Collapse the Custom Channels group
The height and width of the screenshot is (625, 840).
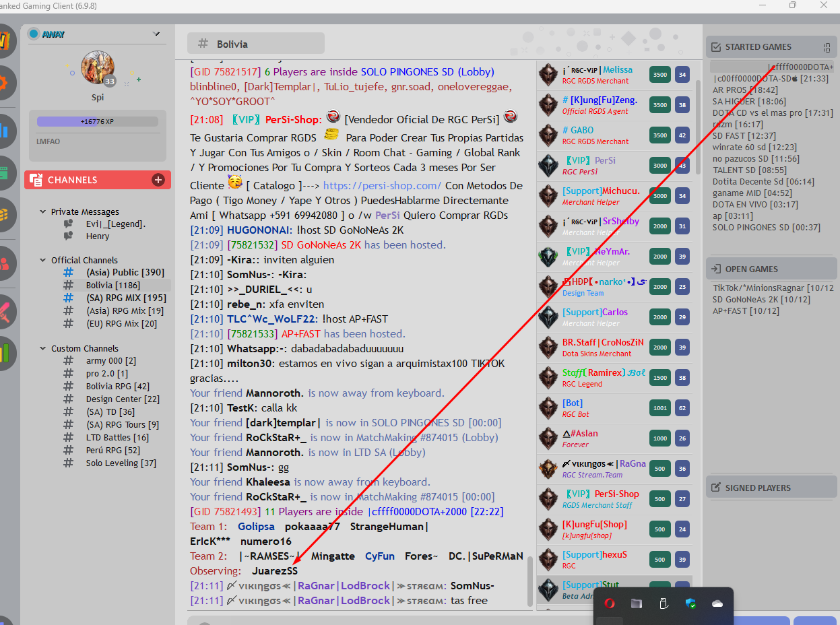(43, 349)
